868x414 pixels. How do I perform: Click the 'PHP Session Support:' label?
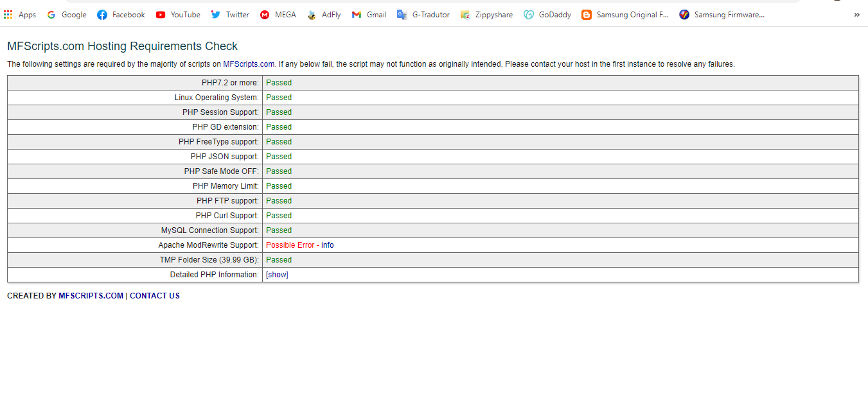click(x=220, y=112)
